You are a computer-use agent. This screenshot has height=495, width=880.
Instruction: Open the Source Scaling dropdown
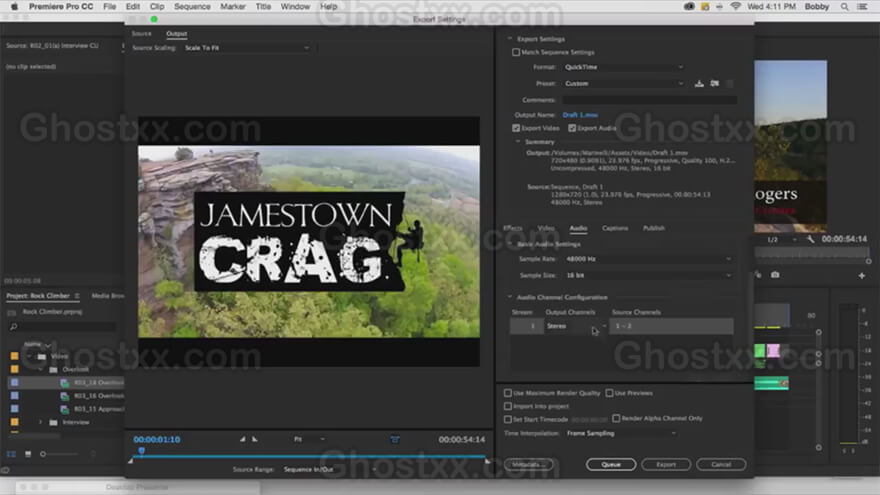click(247, 48)
